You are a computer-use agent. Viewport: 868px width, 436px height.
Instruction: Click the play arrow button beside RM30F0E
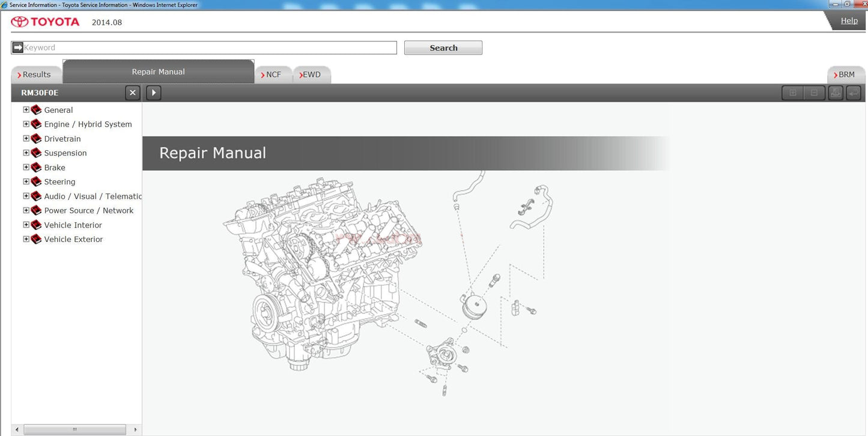point(154,93)
